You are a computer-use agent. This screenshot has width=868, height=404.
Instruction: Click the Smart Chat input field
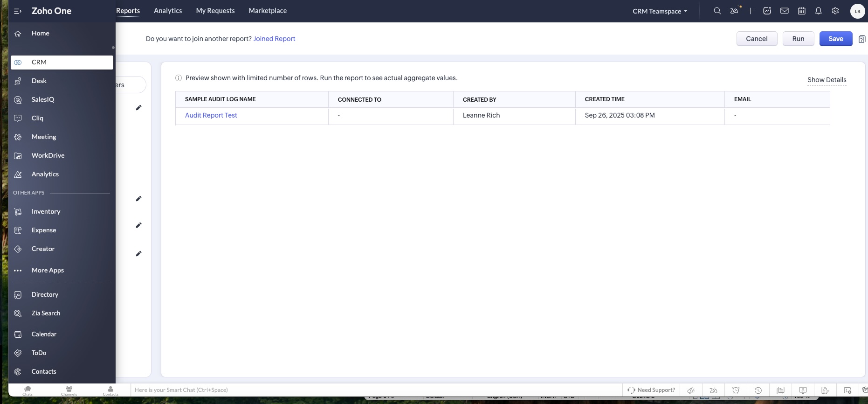(x=376, y=390)
